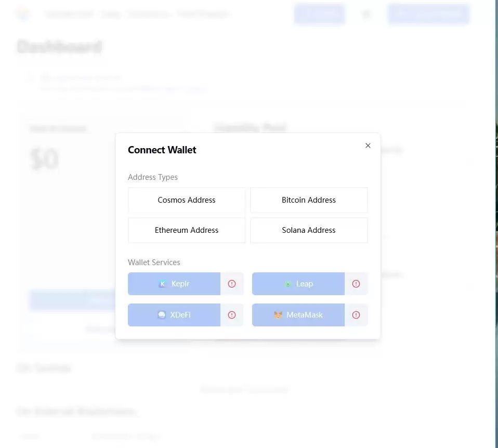Viewport: 498px width, 448px height.
Task: Click the blurred blue button in header center
Action: [319, 14]
